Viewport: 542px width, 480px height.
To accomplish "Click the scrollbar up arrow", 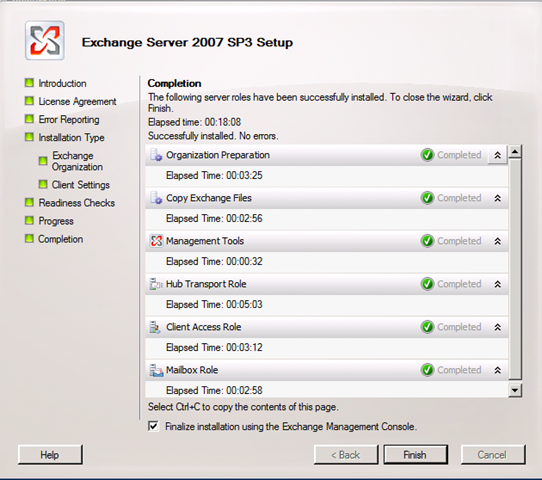I will [x=515, y=152].
